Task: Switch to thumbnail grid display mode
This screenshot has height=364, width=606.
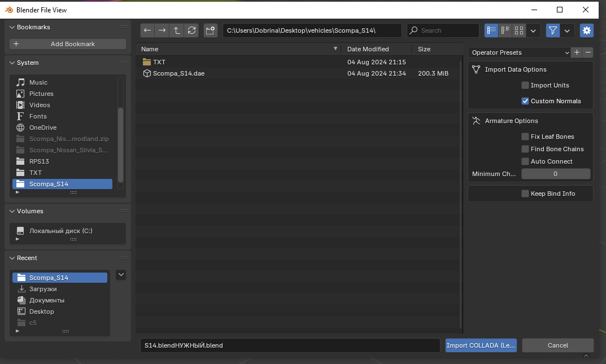Action: [x=519, y=30]
